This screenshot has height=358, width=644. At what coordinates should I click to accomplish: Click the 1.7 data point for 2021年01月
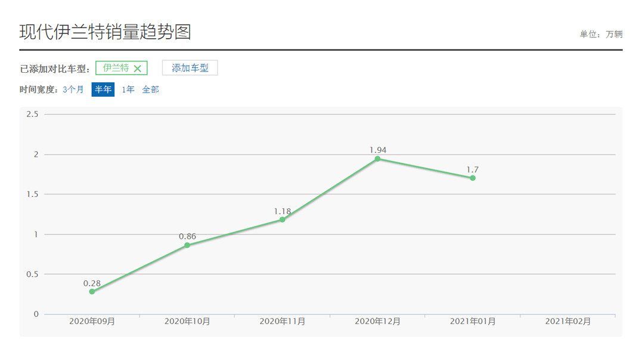472,178
